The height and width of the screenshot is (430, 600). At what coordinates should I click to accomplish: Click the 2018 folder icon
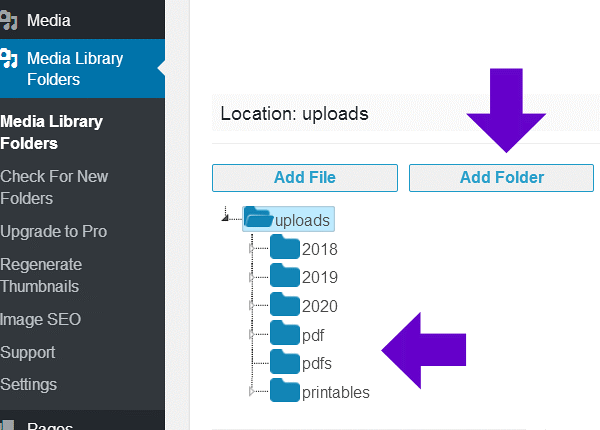pyautogui.click(x=285, y=249)
